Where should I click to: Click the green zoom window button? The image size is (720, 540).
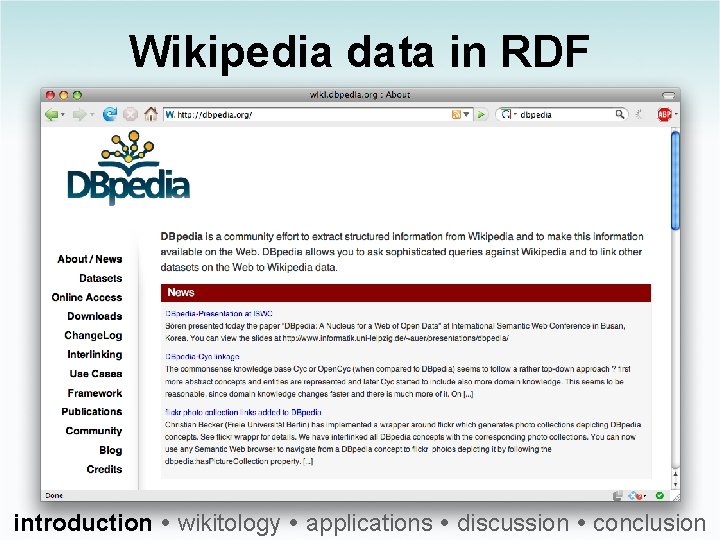[77, 95]
